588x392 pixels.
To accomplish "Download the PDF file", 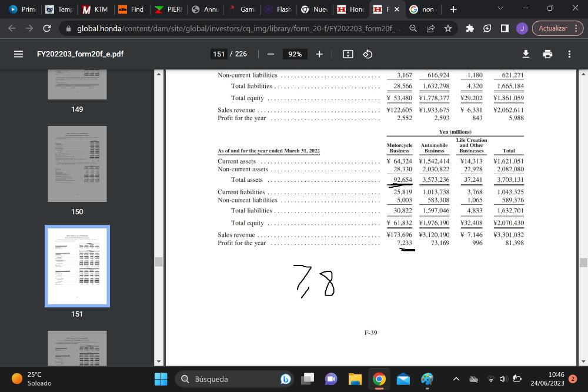I will tap(526, 54).
